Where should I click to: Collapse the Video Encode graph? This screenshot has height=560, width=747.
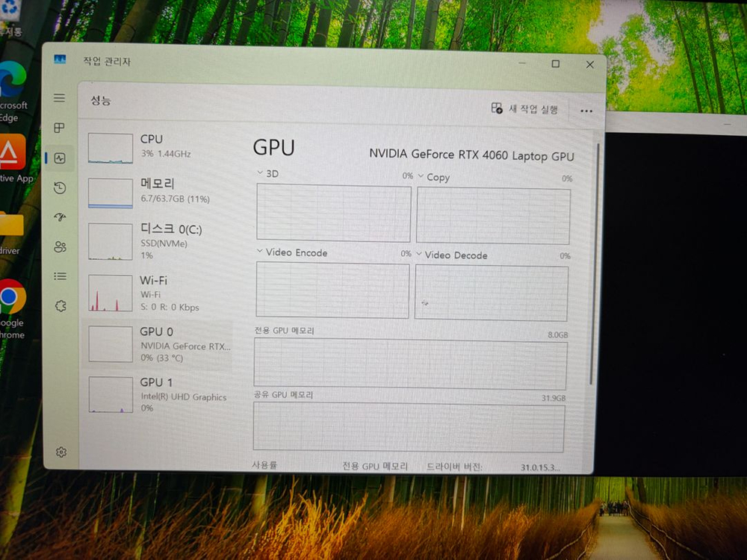(261, 253)
